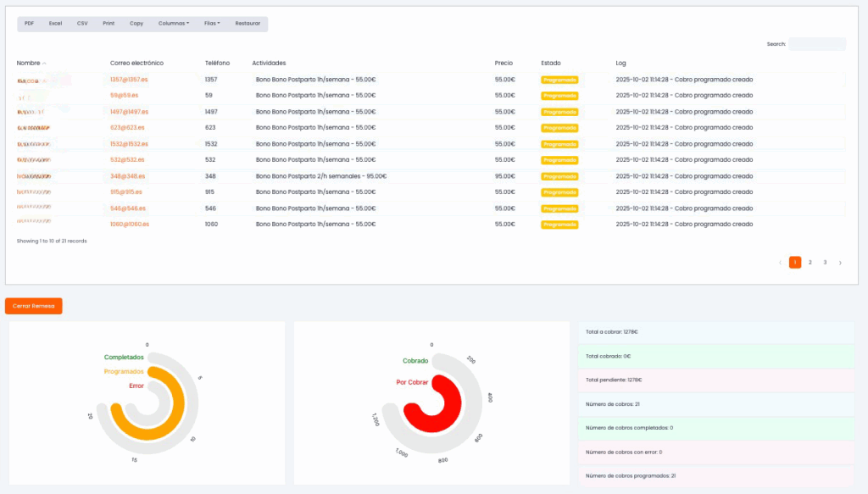Focus the Search input field
The height and width of the screenshot is (494, 868).
[x=816, y=44]
